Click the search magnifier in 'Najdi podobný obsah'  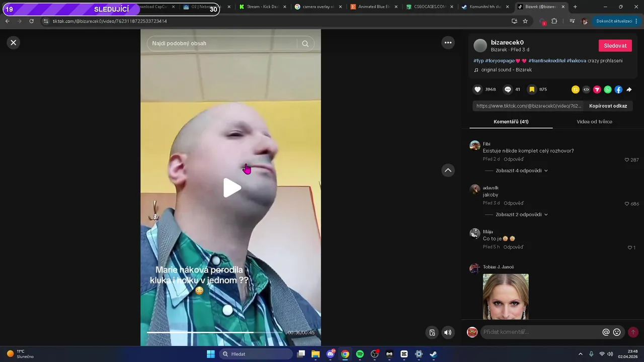tap(305, 43)
